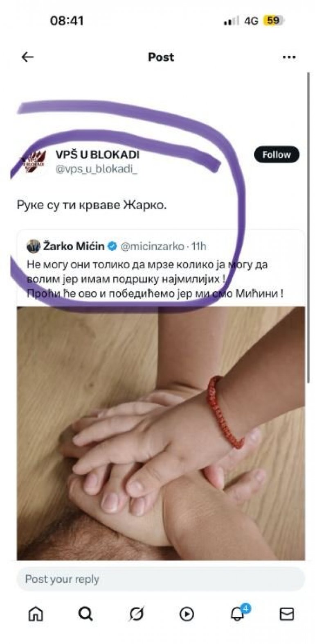View the quoted post's 11h timestamp
This screenshot has width=315, height=644.
pos(199,246)
